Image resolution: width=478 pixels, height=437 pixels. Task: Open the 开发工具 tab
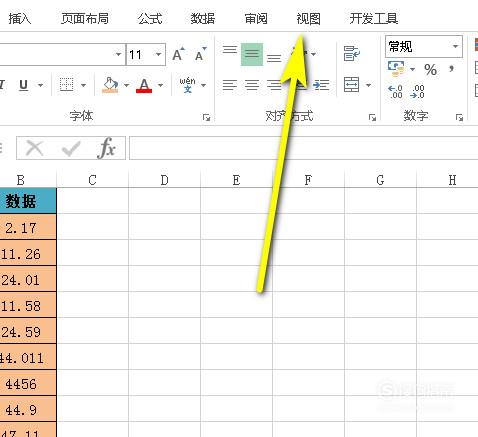(x=374, y=19)
